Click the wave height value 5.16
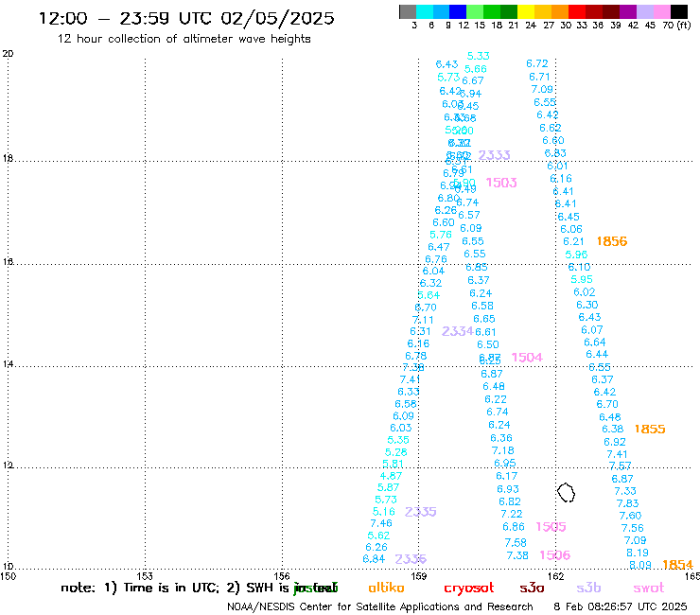700x615 pixels. [x=384, y=511]
